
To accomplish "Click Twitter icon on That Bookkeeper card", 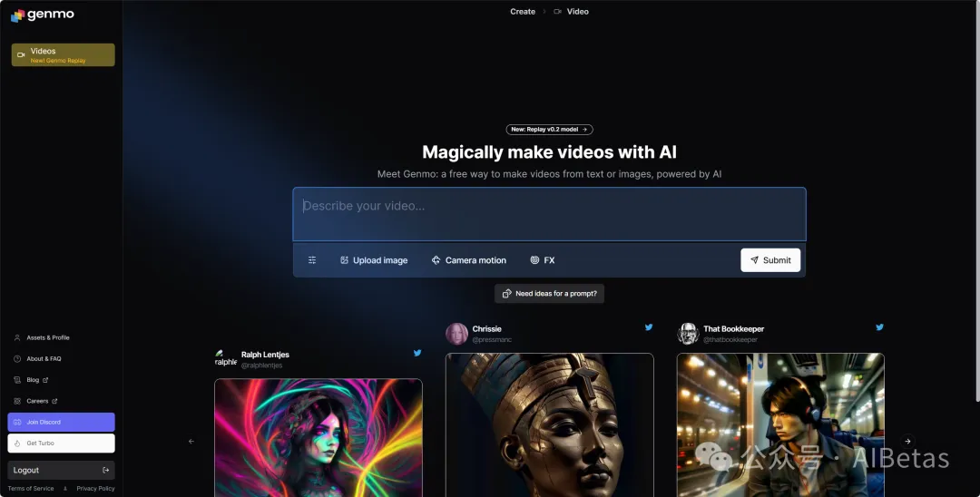I will [x=879, y=327].
